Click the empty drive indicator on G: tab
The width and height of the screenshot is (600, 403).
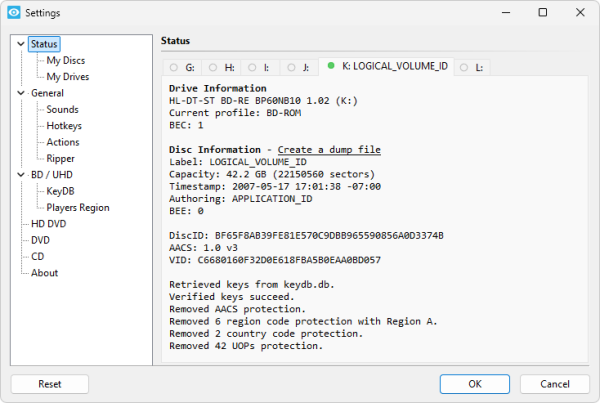174,68
